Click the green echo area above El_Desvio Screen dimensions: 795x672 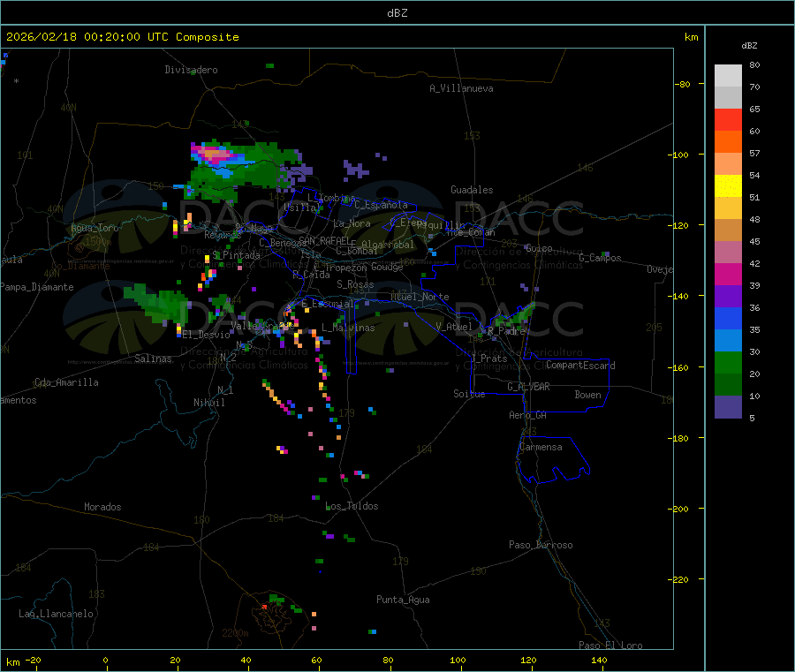tap(155, 303)
